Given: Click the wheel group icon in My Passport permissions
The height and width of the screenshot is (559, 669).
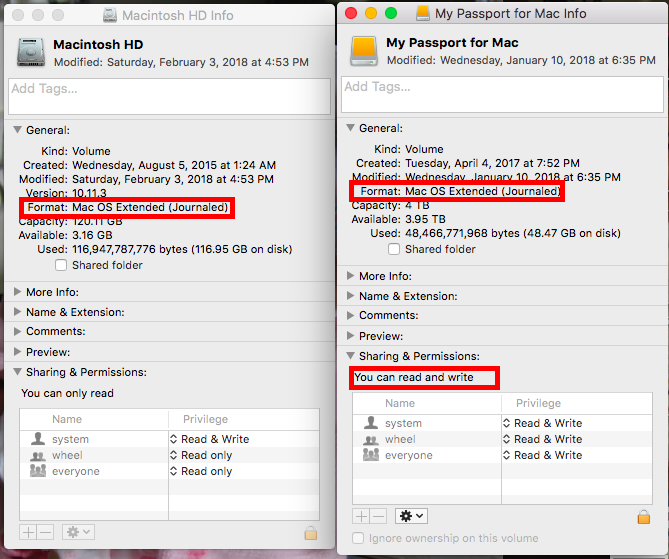Looking at the screenshot, I should click(x=371, y=440).
